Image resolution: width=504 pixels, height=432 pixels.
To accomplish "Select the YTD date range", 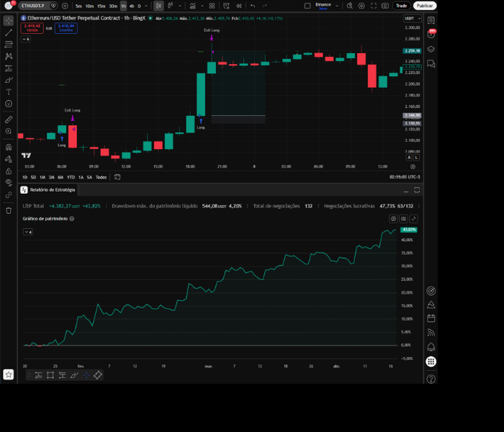I will coord(71,177).
